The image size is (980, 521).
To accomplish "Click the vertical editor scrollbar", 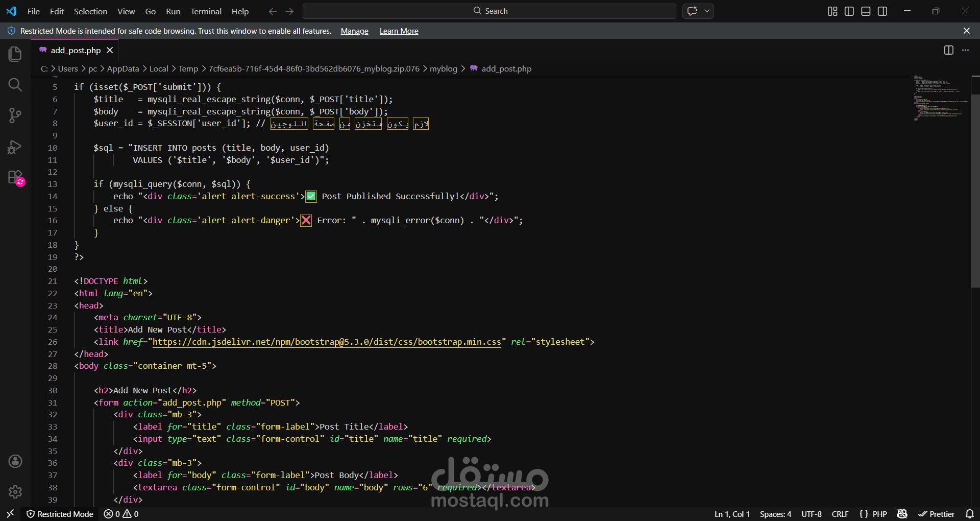I will click(975, 192).
